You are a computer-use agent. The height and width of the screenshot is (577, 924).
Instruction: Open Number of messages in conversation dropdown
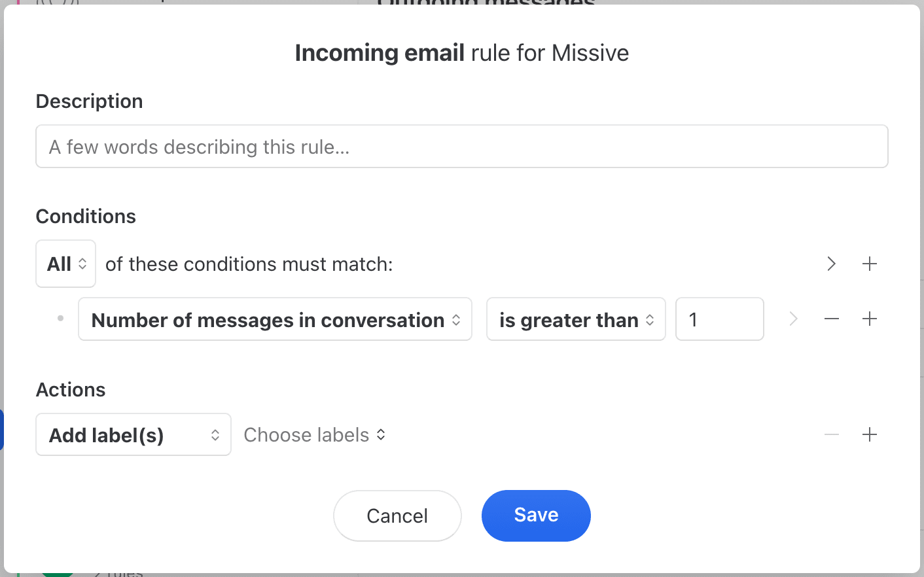[x=275, y=319]
